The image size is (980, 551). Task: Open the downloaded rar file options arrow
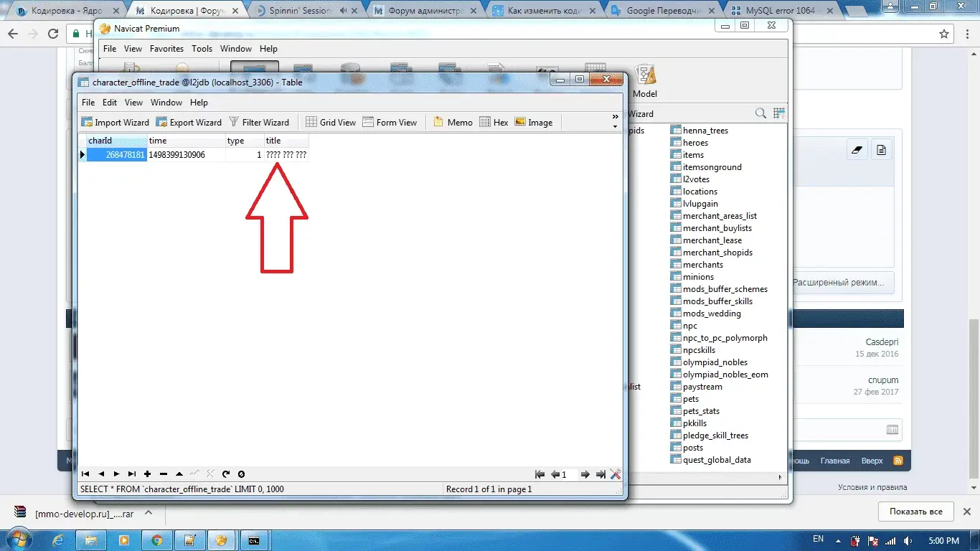(149, 513)
